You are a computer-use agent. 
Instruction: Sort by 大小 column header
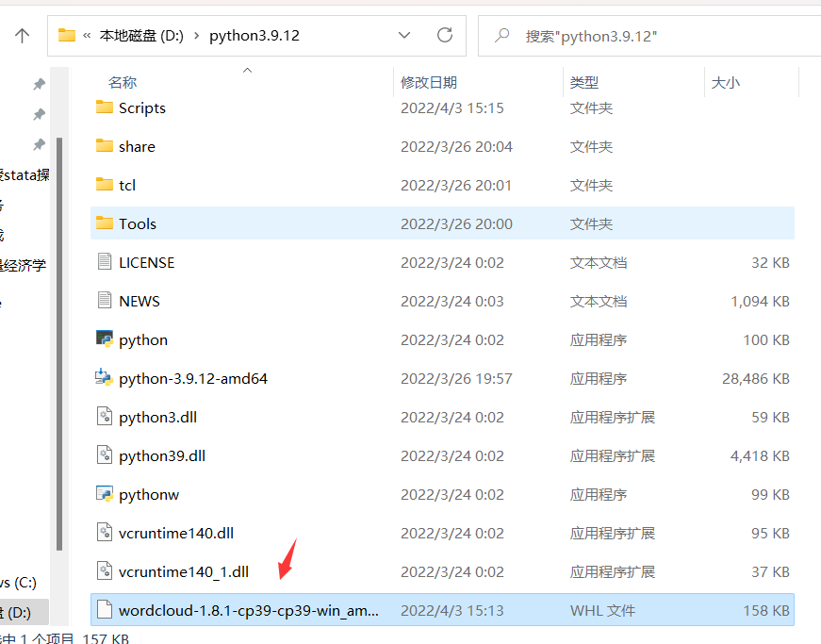tap(726, 82)
